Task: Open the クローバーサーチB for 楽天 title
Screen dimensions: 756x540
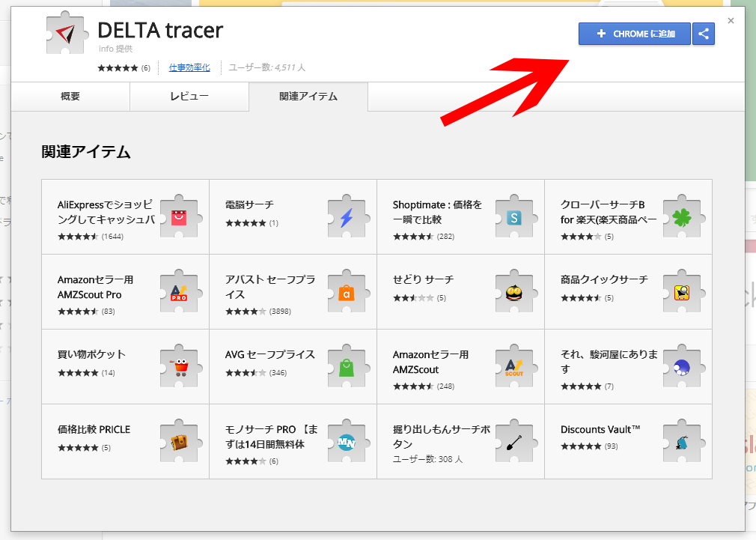Action: [609, 212]
